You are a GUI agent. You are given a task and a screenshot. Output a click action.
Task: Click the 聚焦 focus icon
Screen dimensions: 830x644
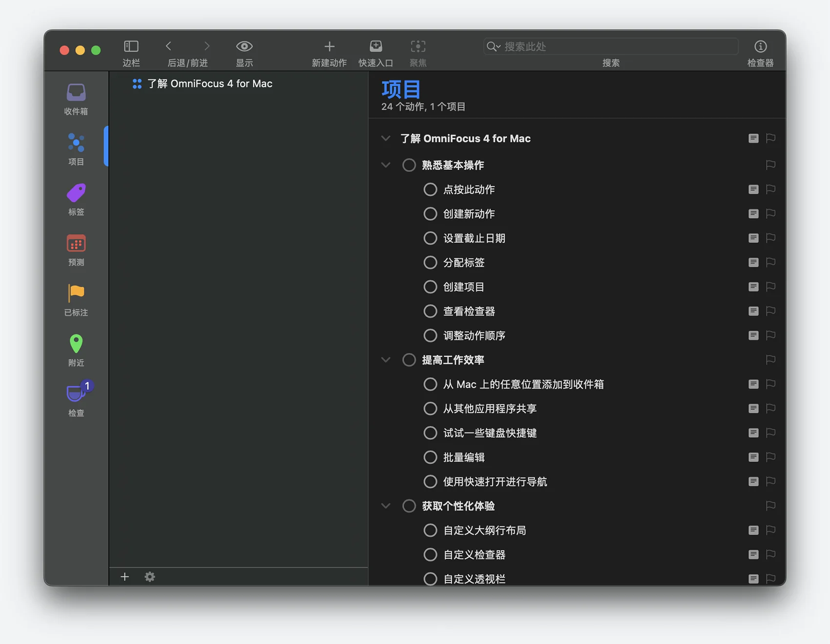(418, 46)
